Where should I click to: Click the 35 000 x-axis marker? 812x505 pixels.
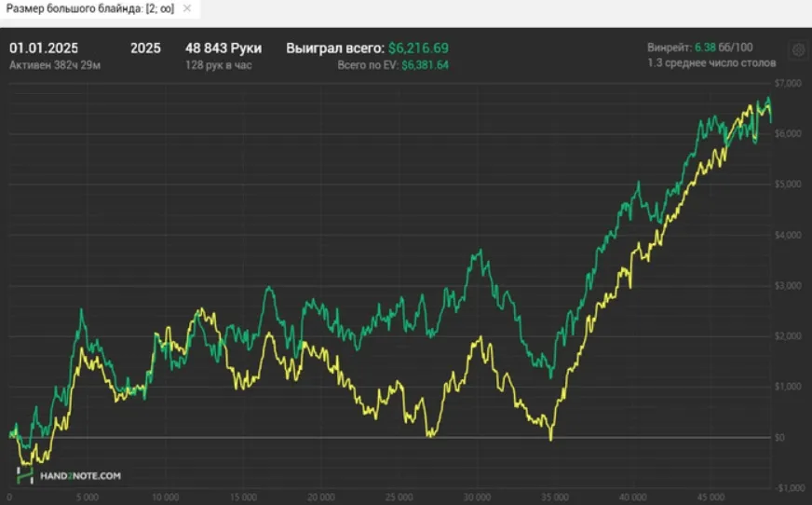[x=555, y=498]
